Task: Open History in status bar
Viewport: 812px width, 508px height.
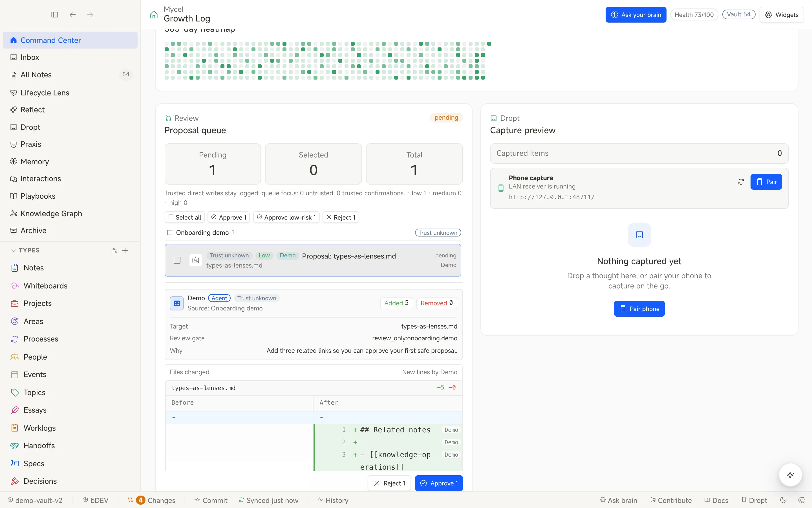Action: coord(333,500)
